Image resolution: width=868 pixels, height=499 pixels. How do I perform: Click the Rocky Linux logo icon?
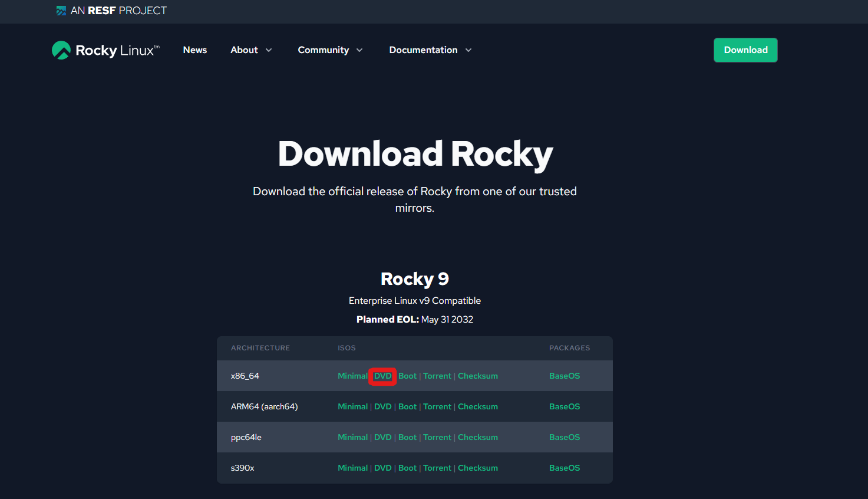coord(61,50)
